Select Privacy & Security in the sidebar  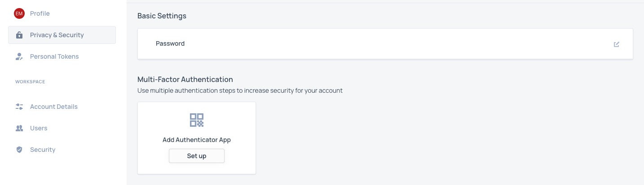click(57, 35)
